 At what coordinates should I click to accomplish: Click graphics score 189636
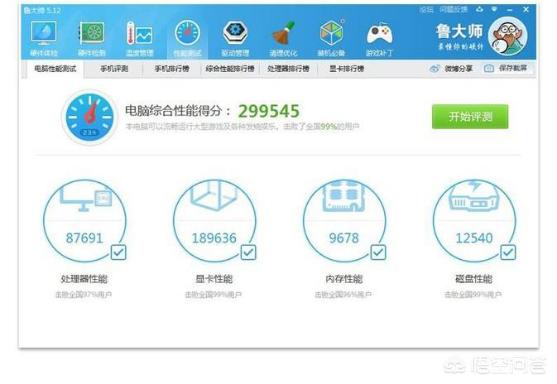click(x=214, y=238)
